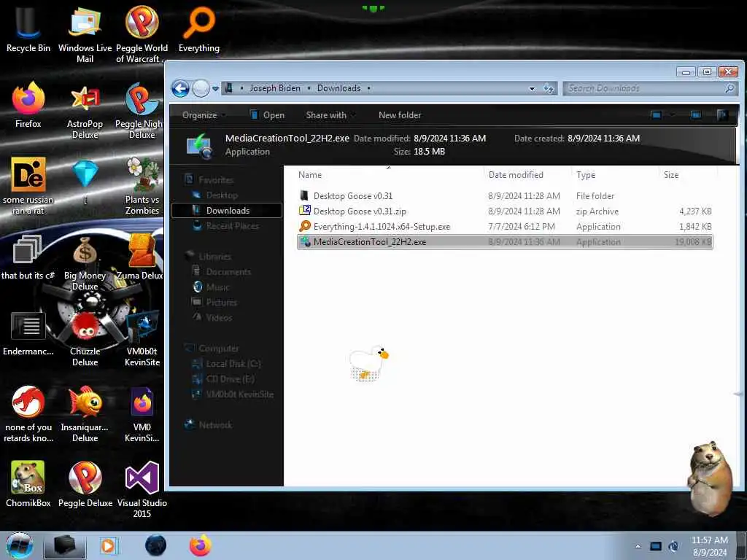Open the VM0b0t KevinSite desktop shortcut

(142, 338)
